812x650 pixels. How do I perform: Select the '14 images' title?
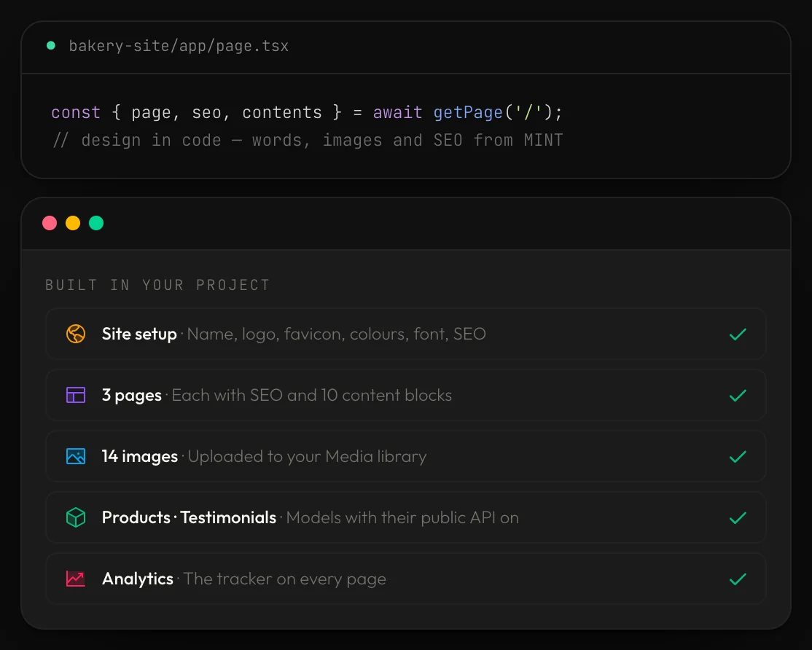point(140,456)
